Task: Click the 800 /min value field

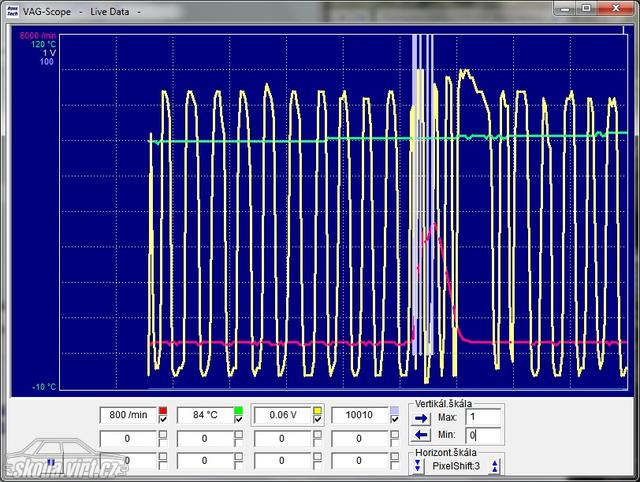Action: [128, 415]
